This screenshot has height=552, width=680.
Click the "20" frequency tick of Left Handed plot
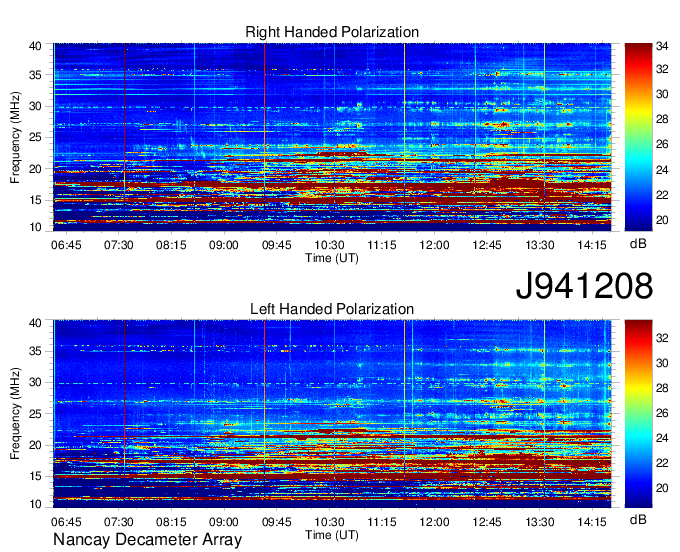[36, 445]
